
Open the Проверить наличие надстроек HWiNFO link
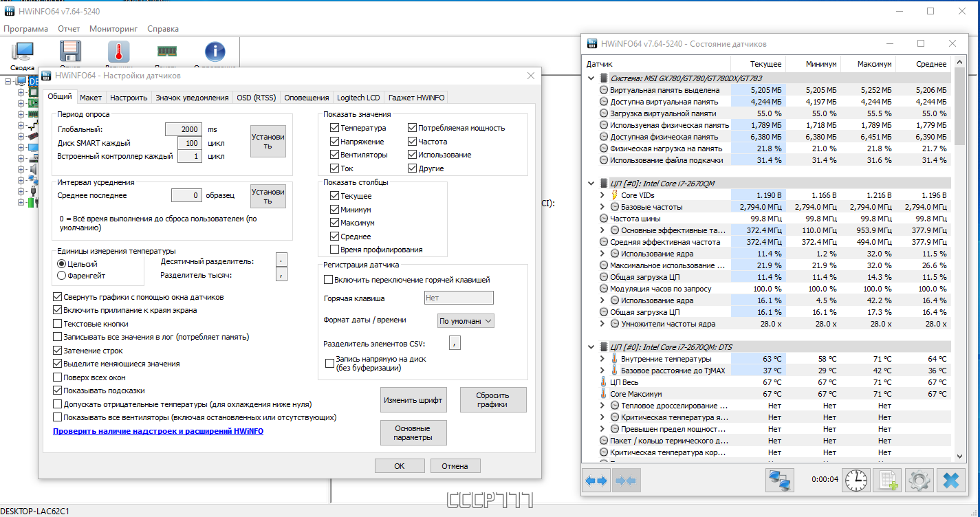[158, 431]
